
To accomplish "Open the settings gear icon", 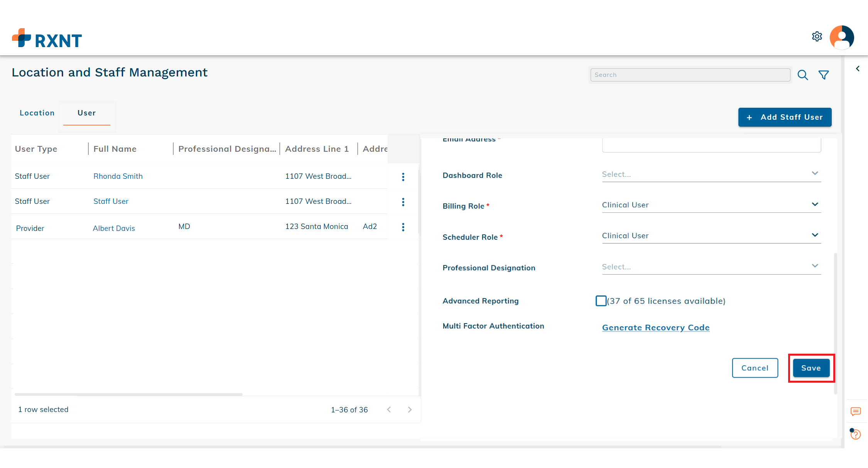I will tap(817, 37).
